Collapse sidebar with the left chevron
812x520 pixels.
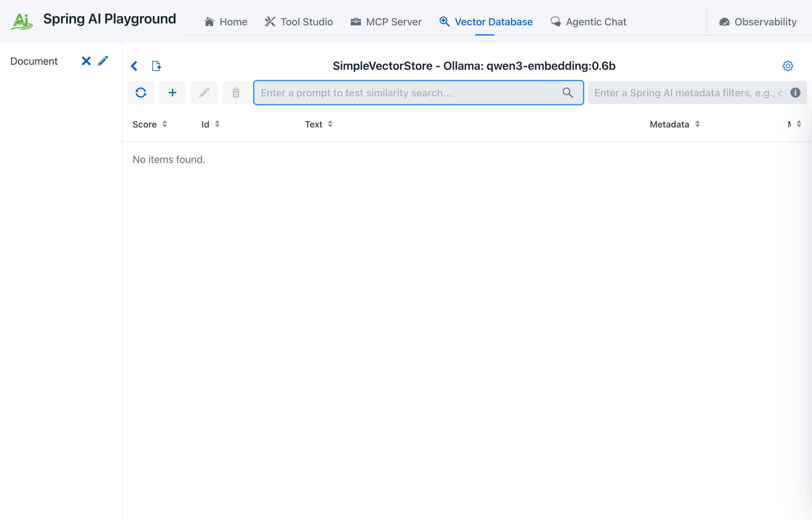[134, 66]
